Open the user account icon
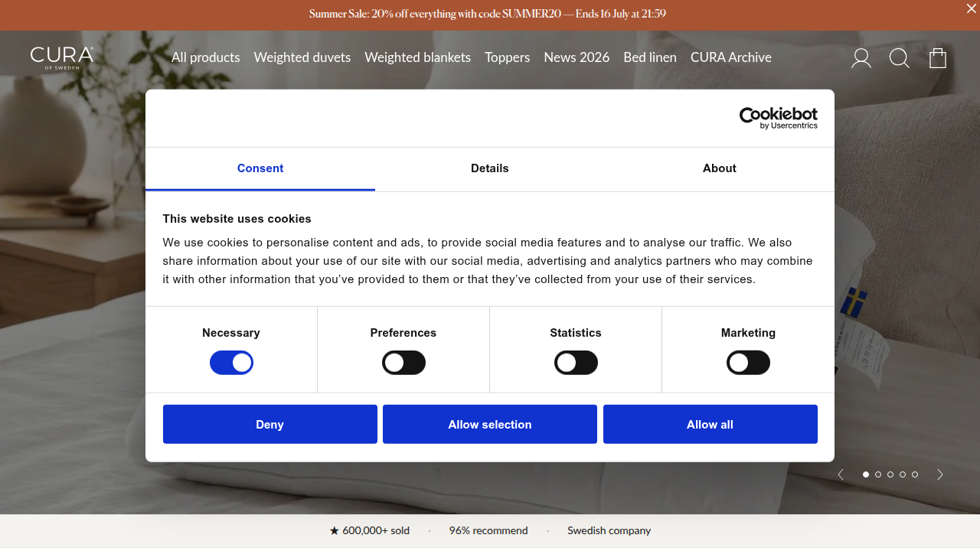Image resolution: width=980 pixels, height=551 pixels. pos(861,58)
